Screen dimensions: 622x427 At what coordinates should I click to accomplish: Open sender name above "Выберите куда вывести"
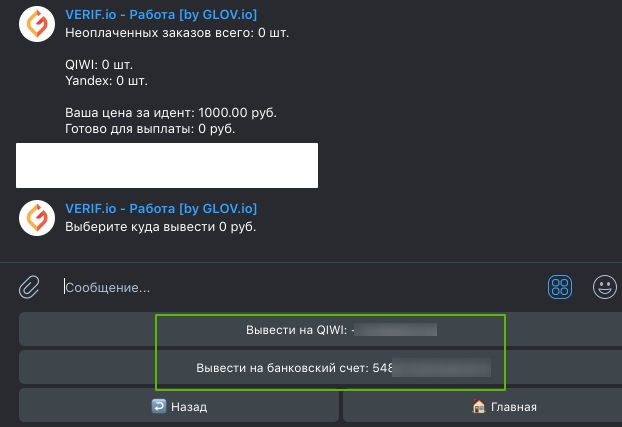(161, 208)
